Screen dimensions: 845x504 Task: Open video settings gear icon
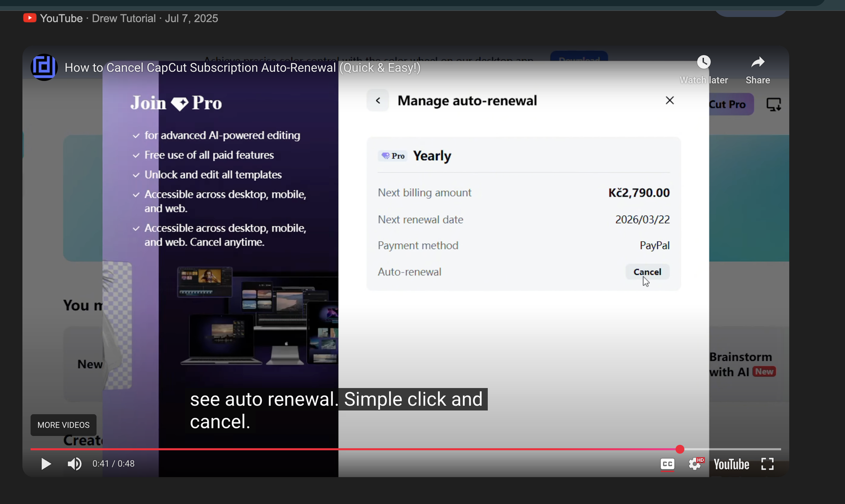coord(695,464)
